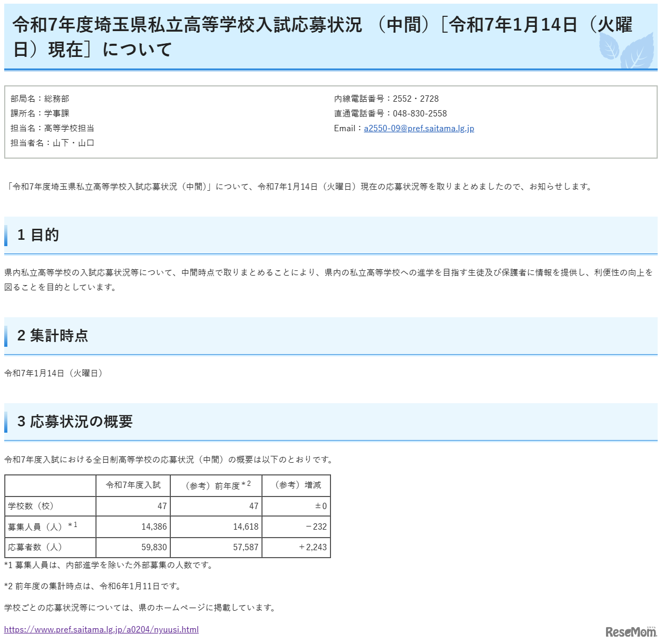Click the +2,243 increase table cell

pos(313,547)
